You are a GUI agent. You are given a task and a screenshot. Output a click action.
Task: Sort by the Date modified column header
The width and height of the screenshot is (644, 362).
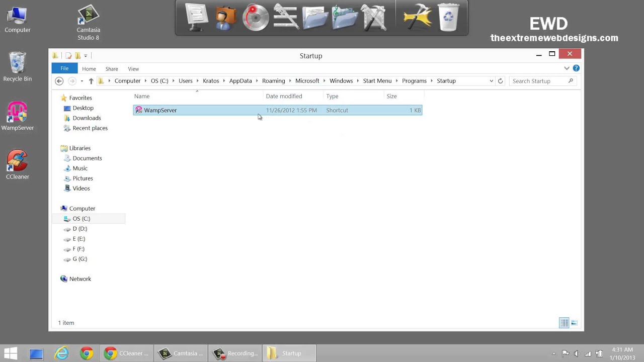coord(294,96)
